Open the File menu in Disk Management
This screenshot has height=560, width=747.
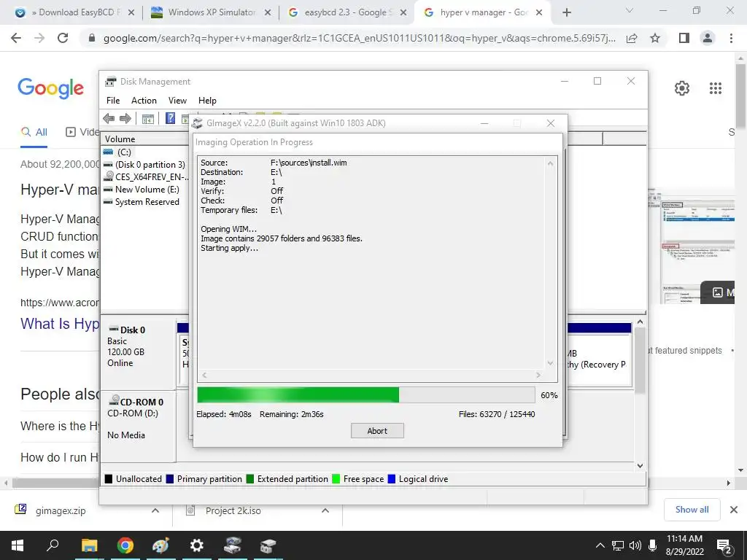113,101
